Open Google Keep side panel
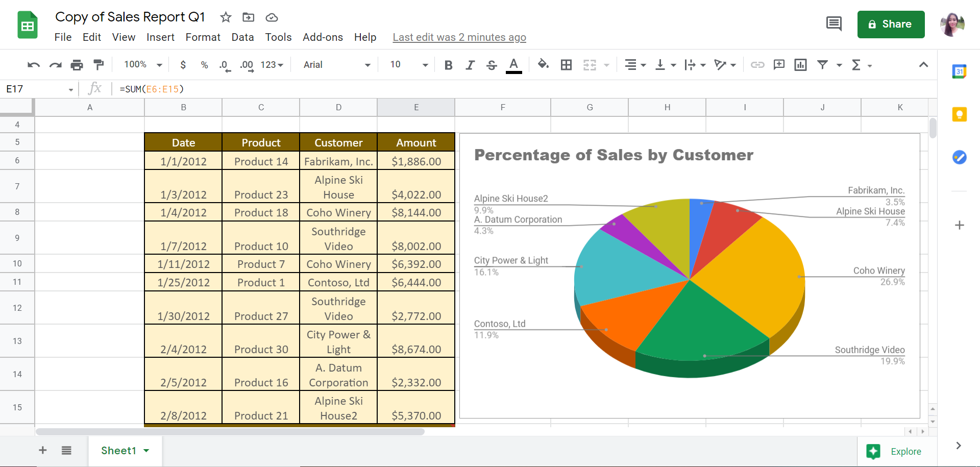 [960, 114]
